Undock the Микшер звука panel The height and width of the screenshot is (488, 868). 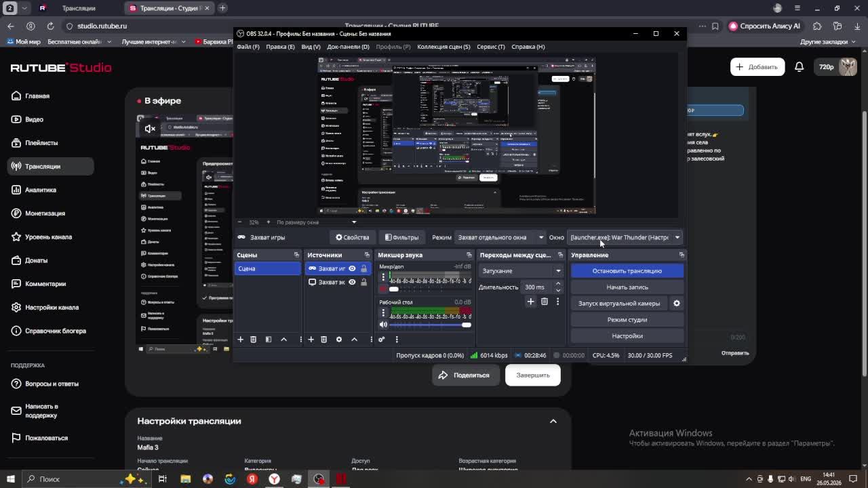(469, 255)
